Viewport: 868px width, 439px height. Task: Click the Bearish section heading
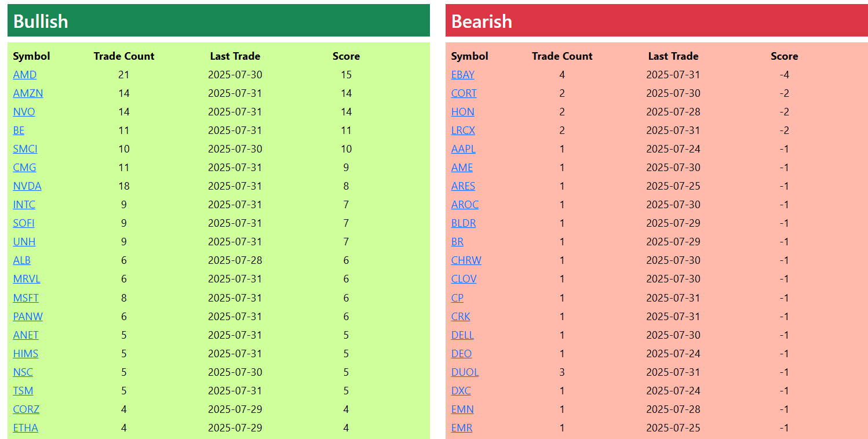[x=482, y=21]
